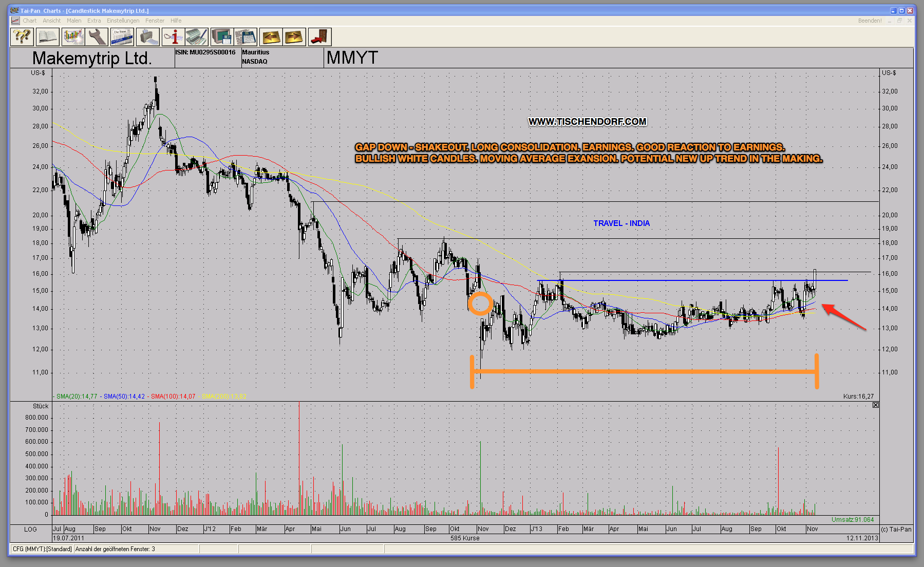Open the Malen menu

pos(74,21)
